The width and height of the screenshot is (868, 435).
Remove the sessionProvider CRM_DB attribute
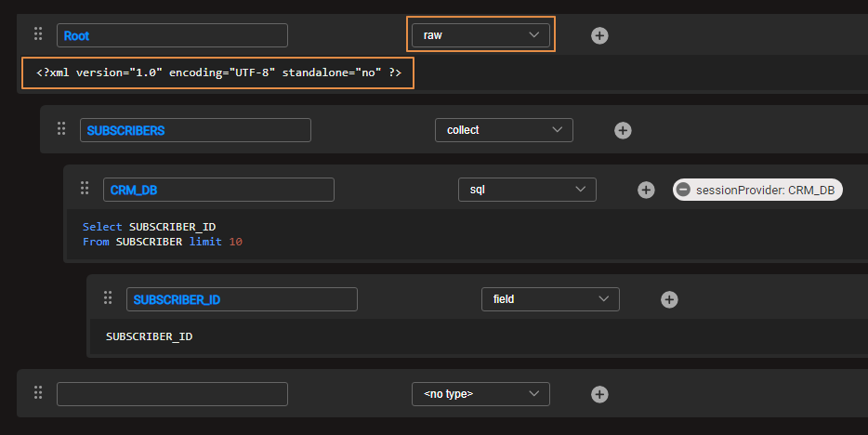click(x=683, y=190)
